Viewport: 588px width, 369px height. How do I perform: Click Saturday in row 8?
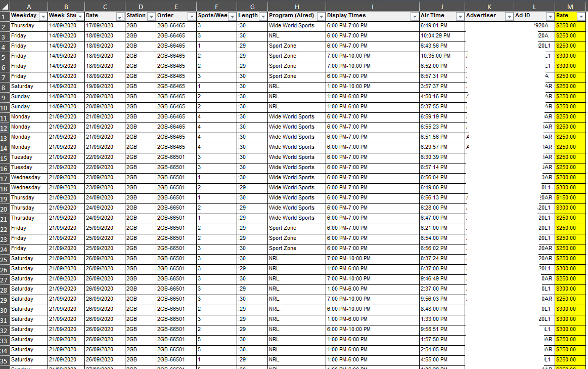coord(22,87)
